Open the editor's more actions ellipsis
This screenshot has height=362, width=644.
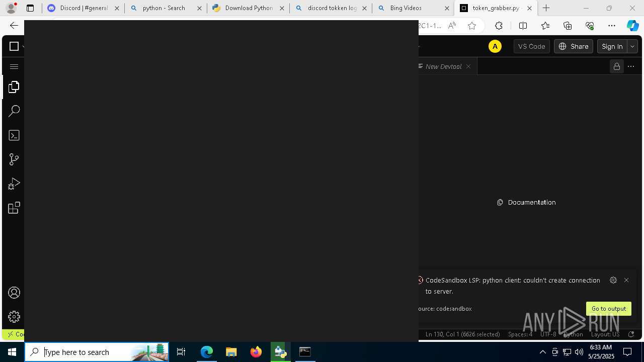[631, 66]
